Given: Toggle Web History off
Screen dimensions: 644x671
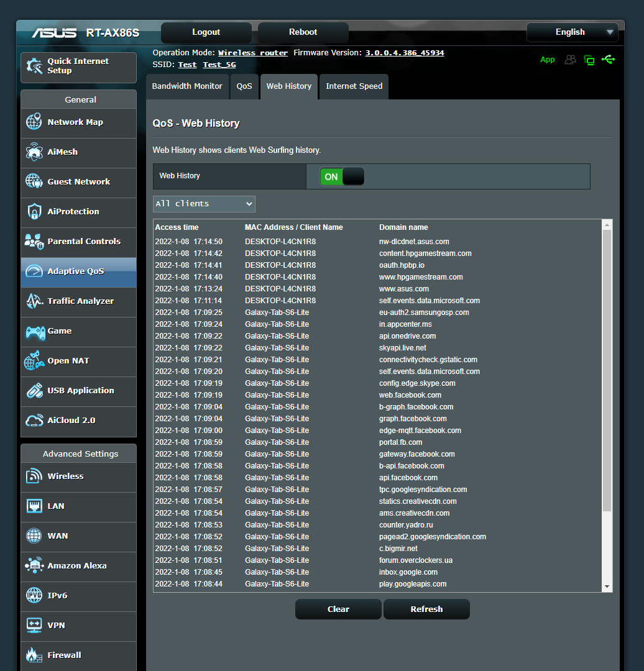Looking at the screenshot, I should coord(341,176).
